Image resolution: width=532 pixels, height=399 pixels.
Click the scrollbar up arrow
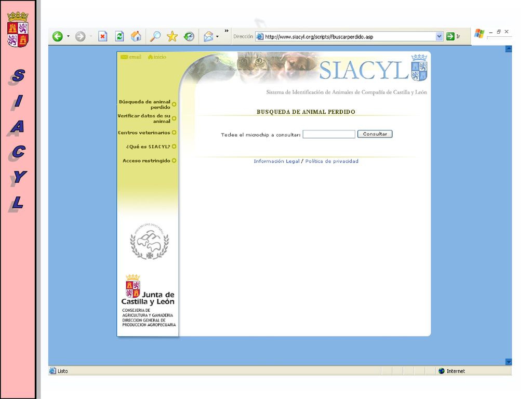(508, 49)
